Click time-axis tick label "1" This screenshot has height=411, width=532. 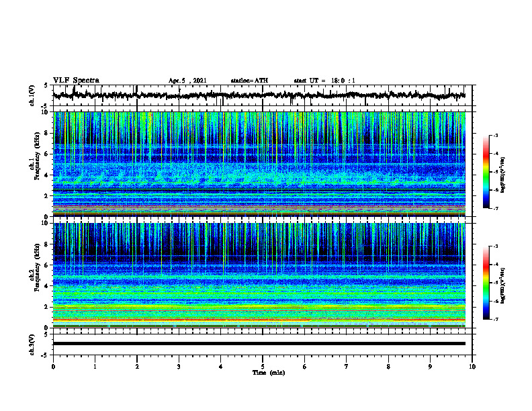pyautogui.click(x=95, y=367)
